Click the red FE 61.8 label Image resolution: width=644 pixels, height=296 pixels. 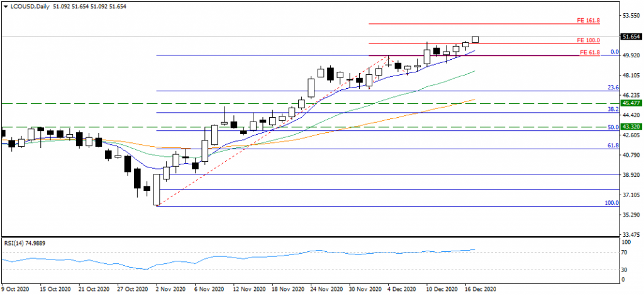(x=589, y=52)
